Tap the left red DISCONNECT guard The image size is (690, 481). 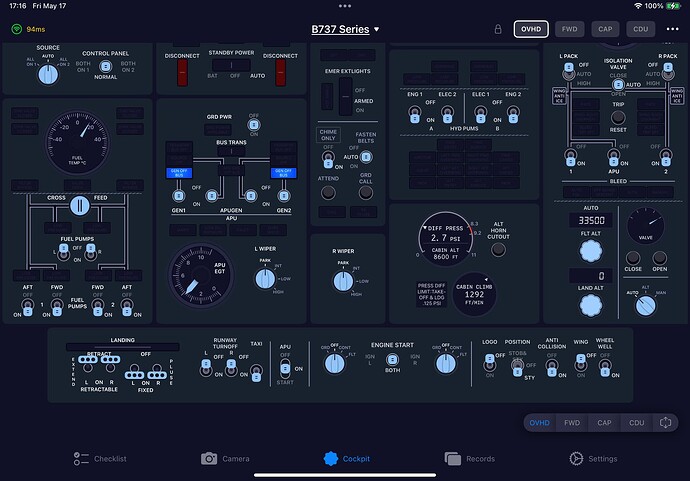182,72
